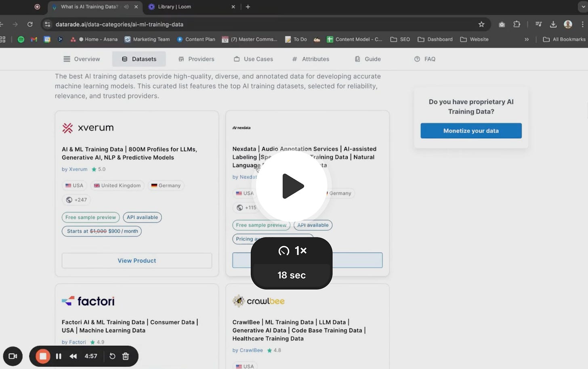Click View Product on the Xverum card
The height and width of the screenshot is (369, 588).
[137, 261]
